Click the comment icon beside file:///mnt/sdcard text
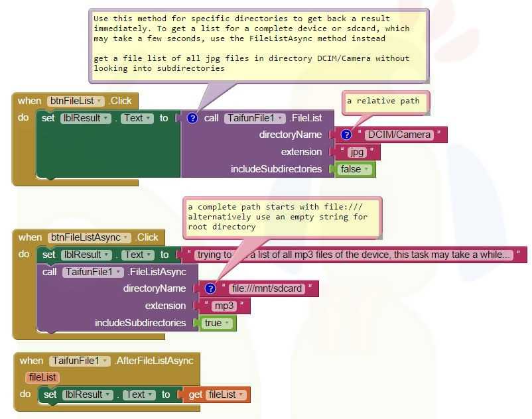Viewport: 532px width, 419px height. click(210, 288)
